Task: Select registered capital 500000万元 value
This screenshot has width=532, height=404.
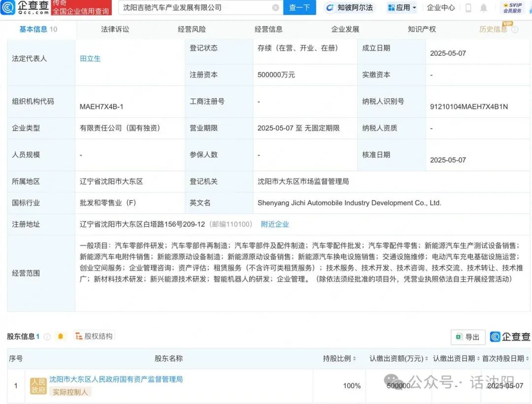Action: point(276,75)
